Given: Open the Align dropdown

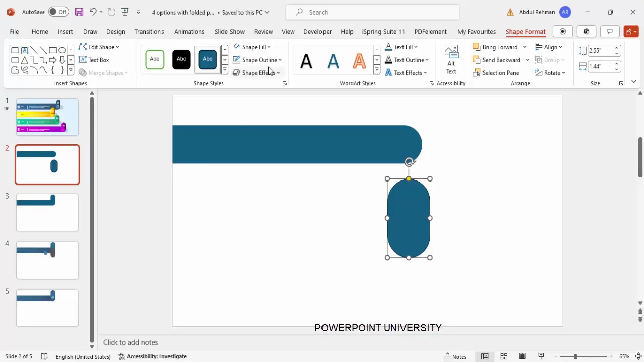Looking at the screenshot, I should point(549,47).
